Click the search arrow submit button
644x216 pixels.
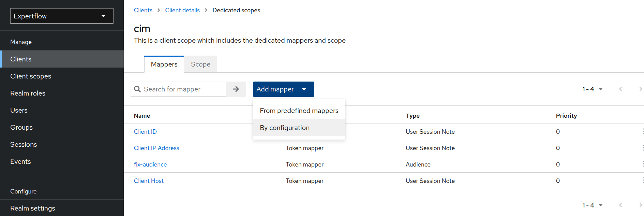(236, 89)
